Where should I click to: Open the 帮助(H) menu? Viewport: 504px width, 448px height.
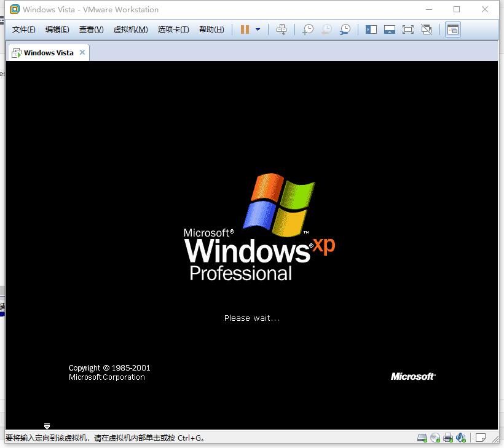[x=211, y=29]
